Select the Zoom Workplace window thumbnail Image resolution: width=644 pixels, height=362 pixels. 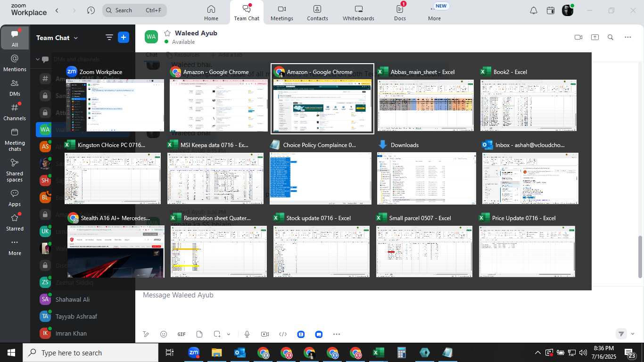[x=115, y=99]
